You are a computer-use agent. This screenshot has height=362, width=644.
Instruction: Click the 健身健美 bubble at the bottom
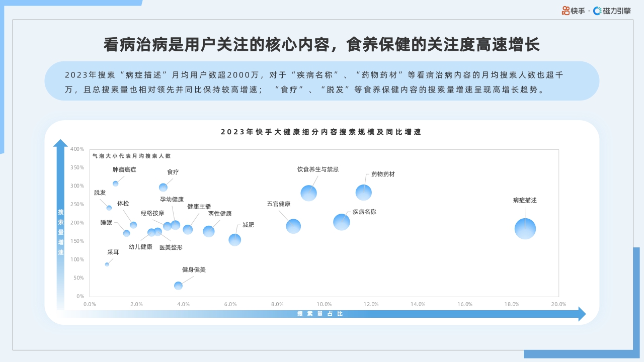pyautogui.click(x=178, y=286)
